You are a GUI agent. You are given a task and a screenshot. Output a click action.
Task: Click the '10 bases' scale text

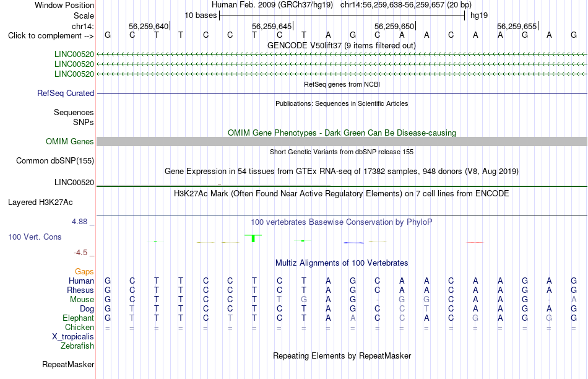[x=201, y=15]
